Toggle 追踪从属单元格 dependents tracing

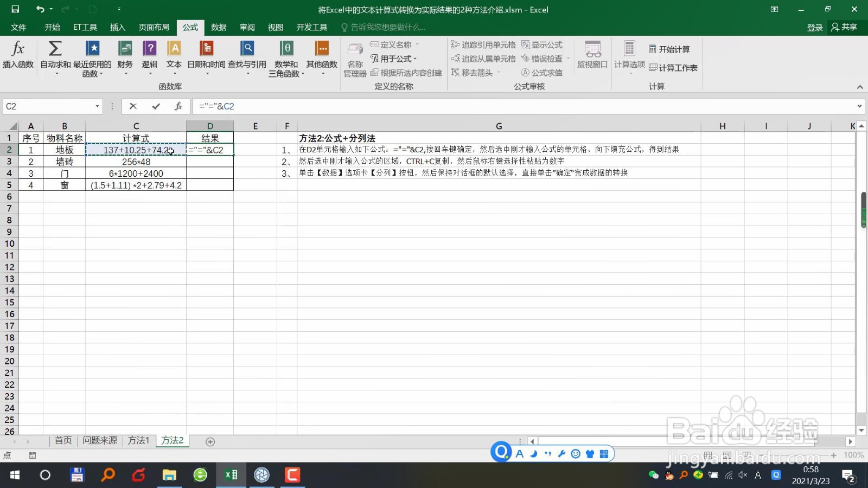[483, 59]
